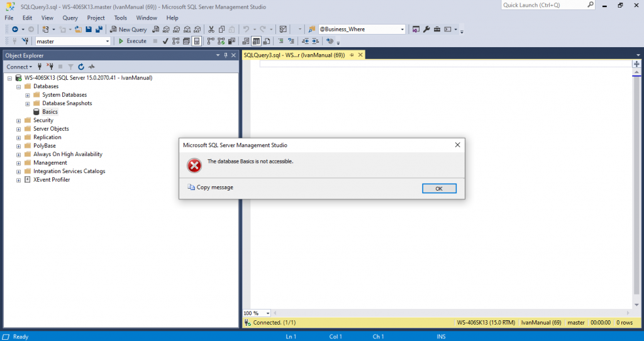The width and height of the screenshot is (644, 341).
Task: Expand the Management folder node
Action: (x=18, y=163)
